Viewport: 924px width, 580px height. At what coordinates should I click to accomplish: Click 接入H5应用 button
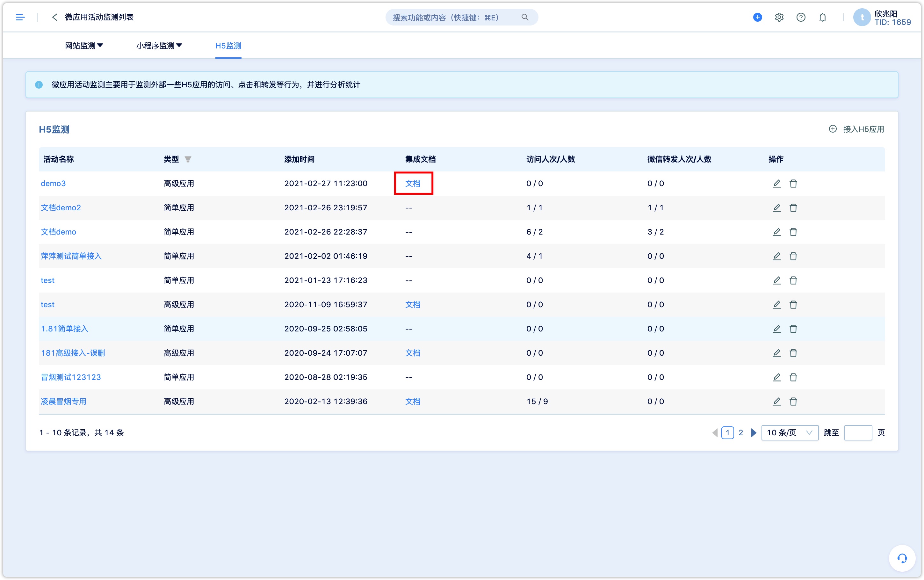(x=856, y=129)
